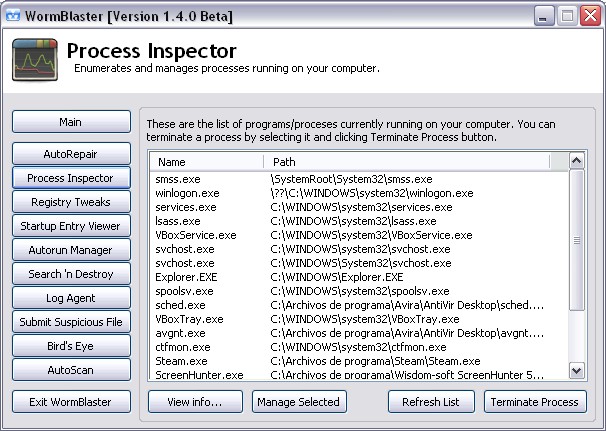This screenshot has height=431, width=606.
Task: Click Terminate Process button
Action: (x=535, y=402)
